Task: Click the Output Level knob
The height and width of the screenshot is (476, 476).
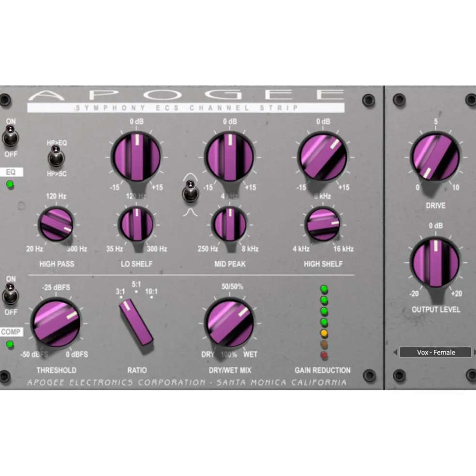Action: point(435,263)
